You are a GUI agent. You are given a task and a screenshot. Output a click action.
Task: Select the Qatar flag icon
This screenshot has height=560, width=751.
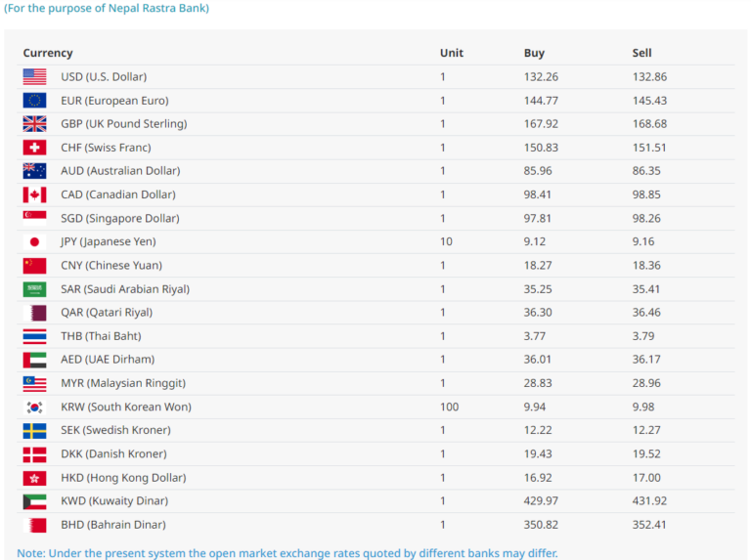click(x=34, y=313)
